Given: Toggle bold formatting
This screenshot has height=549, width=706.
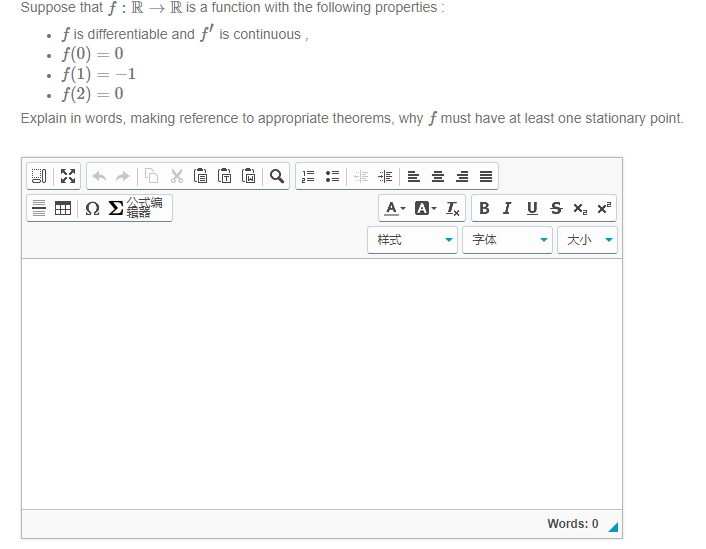Looking at the screenshot, I should point(484,208).
